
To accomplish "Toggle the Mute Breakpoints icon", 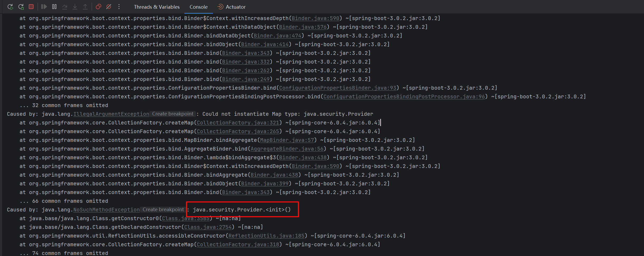I will coord(109,7).
